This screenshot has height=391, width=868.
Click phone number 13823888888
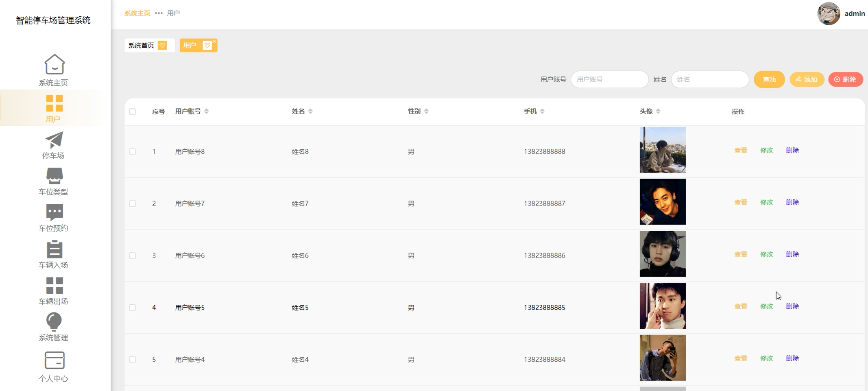[544, 151]
